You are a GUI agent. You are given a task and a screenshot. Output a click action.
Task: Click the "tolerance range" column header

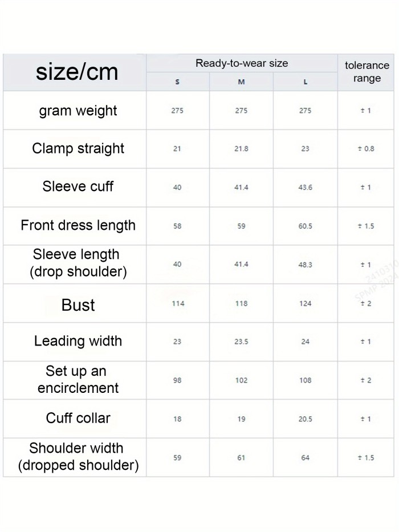point(367,72)
